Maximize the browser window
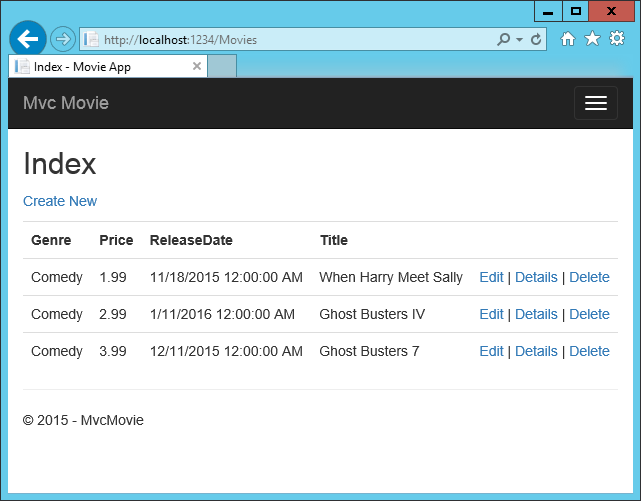This screenshot has width=641, height=501. click(576, 11)
